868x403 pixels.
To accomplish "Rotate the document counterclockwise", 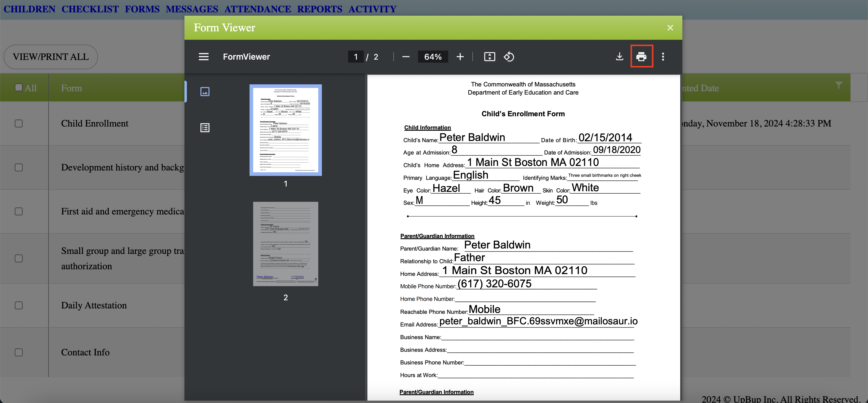I will point(509,57).
